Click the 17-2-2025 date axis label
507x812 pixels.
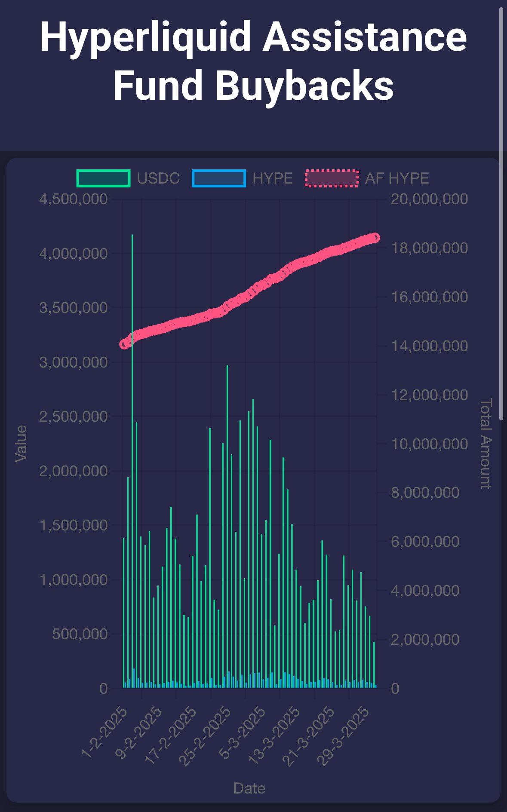[171, 735]
